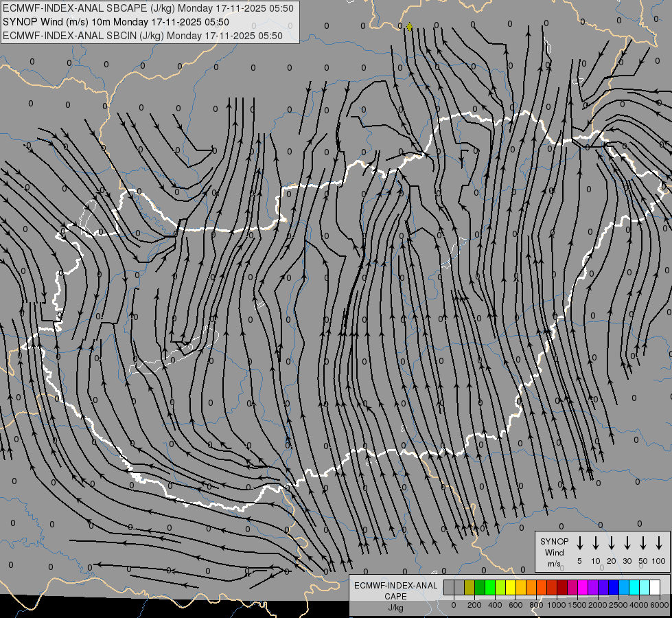The height and width of the screenshot is (618, 672).
Task: Click the 4000 tick on CAPE scale
Action: click(638, 605)
